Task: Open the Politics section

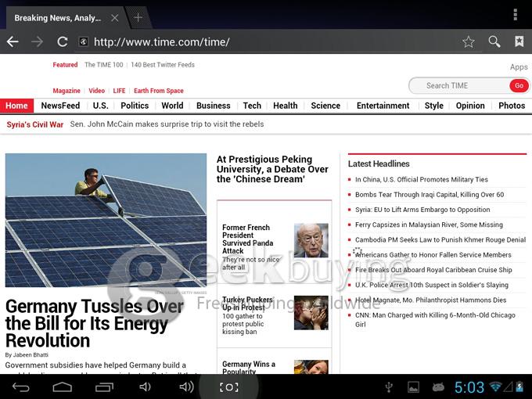Action: [x=135, y=106]
